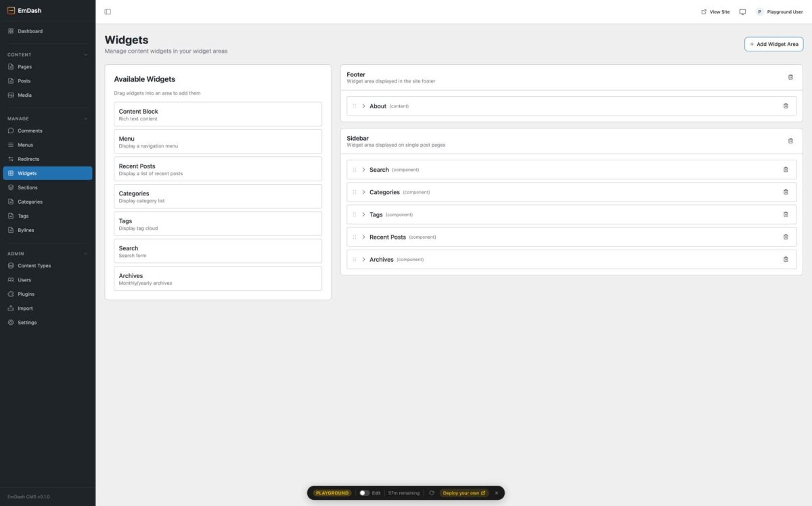Open Menus in the sidebar

[x=47, y=145]
